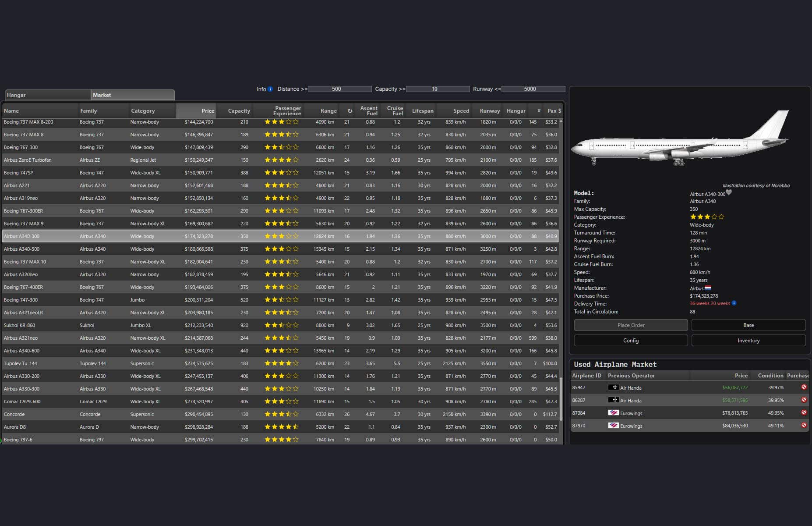Click the Runway maximum input field
Screen dimensions: 812x526
click(533, 89)
